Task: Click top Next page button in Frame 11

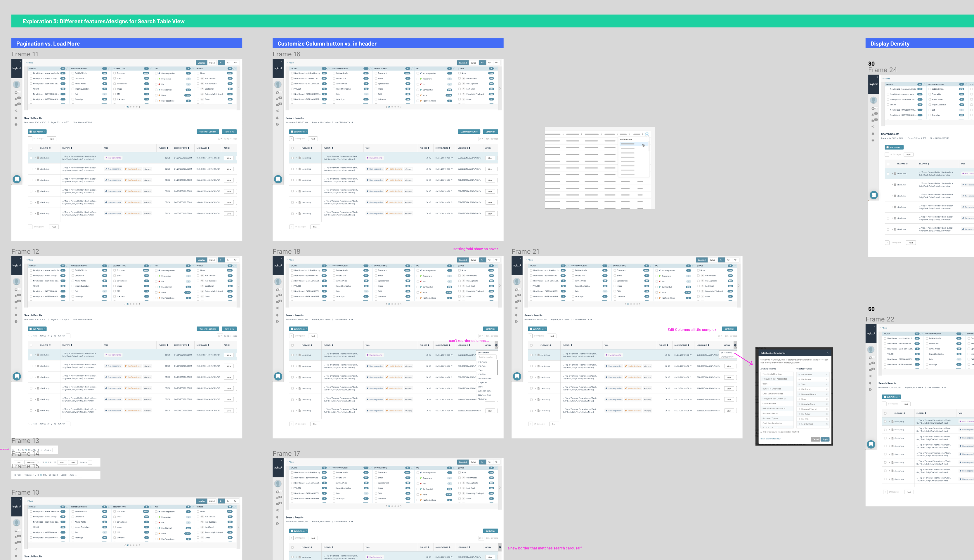Action: [x=52, y=139]
